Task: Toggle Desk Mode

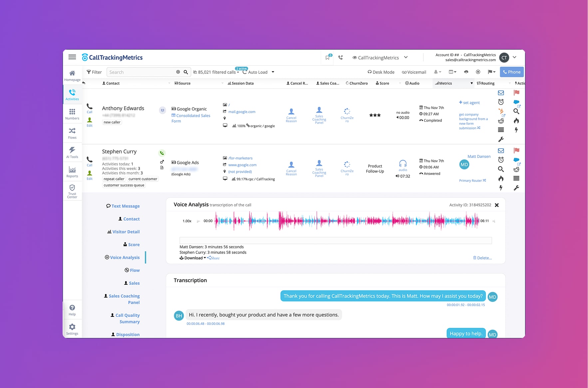Action: 381,72
